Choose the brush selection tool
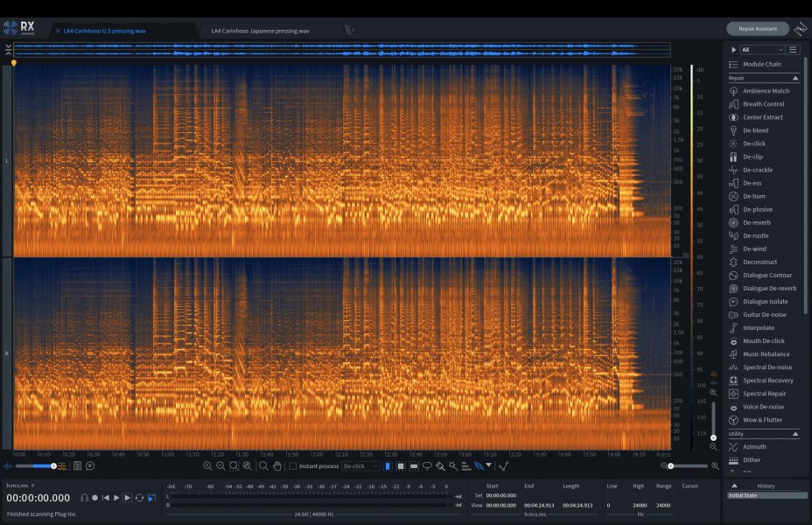Image resolution: width=812 pixels, height=525 pixels. tap(440, 466)
